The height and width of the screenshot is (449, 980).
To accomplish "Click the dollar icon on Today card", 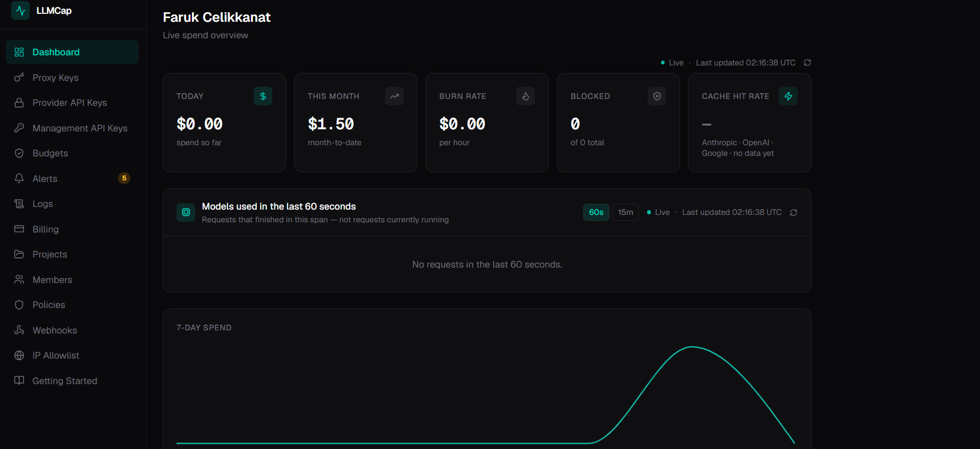I will 263,96.
